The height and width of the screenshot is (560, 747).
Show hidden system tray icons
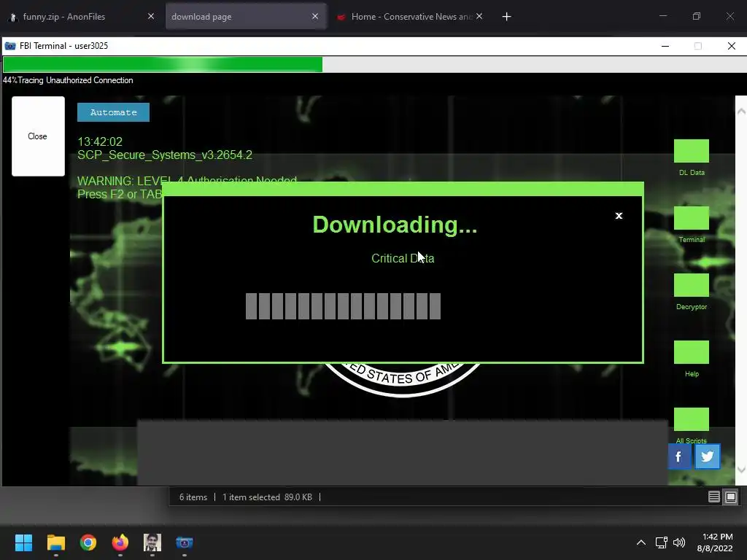(x=641, y=542)
